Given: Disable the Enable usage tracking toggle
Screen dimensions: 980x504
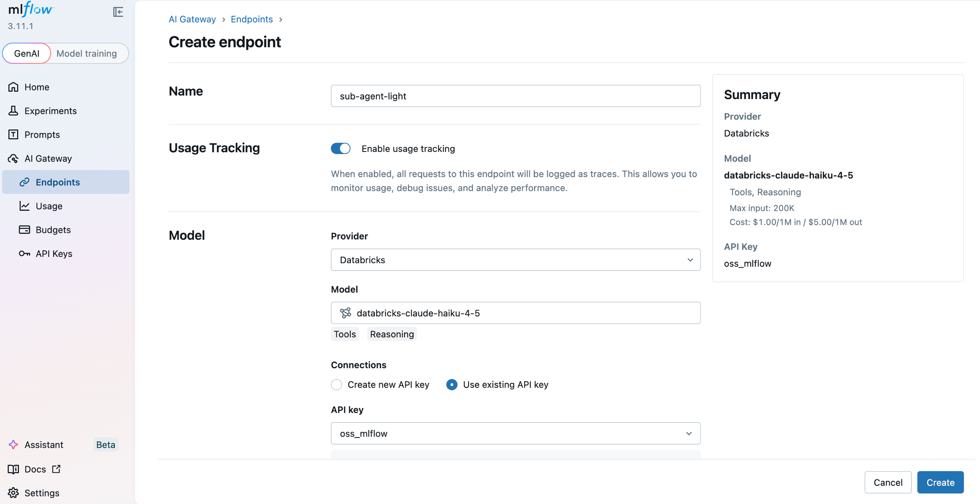Looking at the screenshot, I should tap(340, 148).
